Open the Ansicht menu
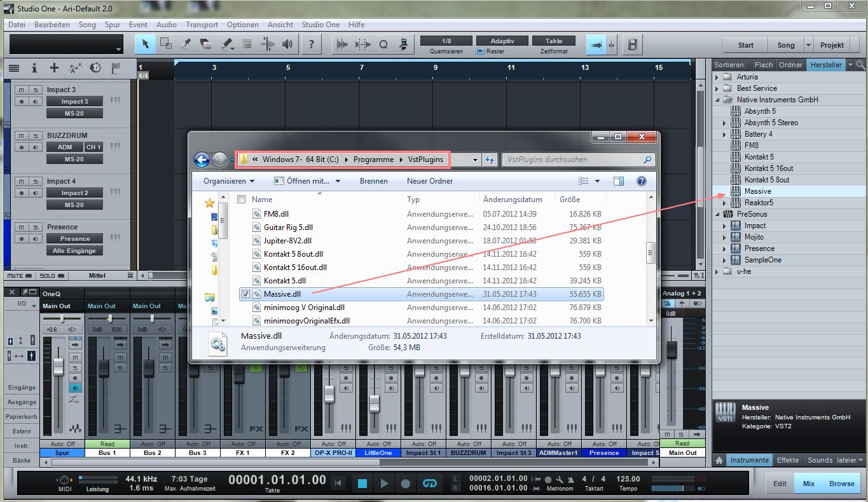The image size is (868, 502). coord(280,25)
